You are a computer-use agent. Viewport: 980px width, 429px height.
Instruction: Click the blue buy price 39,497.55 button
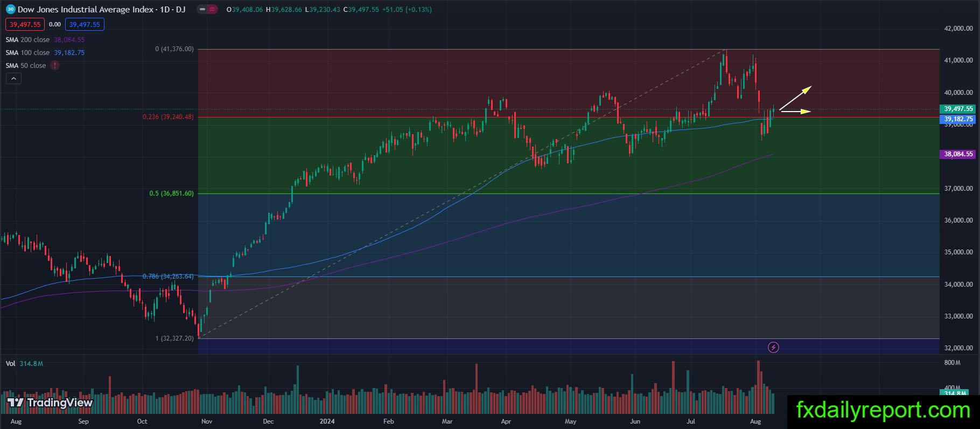pyautogui.click(x=85, y=24)
